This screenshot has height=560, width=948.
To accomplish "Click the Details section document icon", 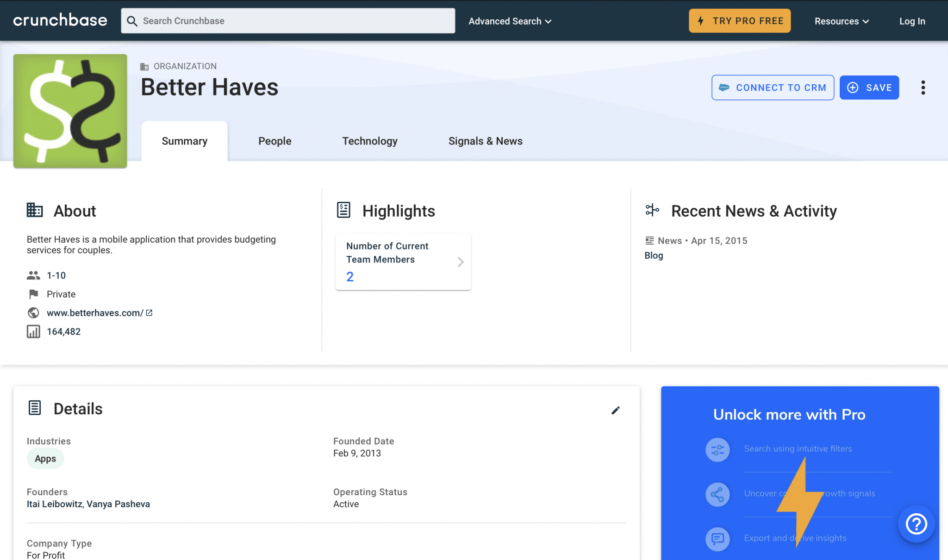I will (35, 408).
